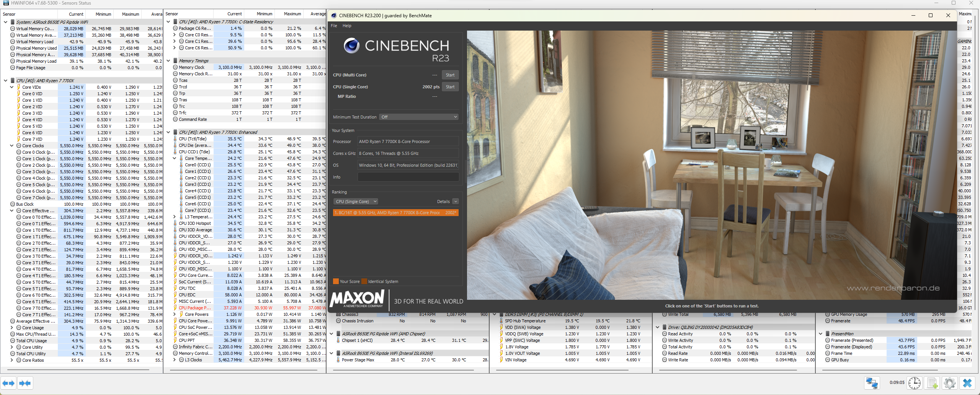The width and height of the screenshot is (980, 395).
Task: Select the GPU Busy row
Action: tap(898, 360)
